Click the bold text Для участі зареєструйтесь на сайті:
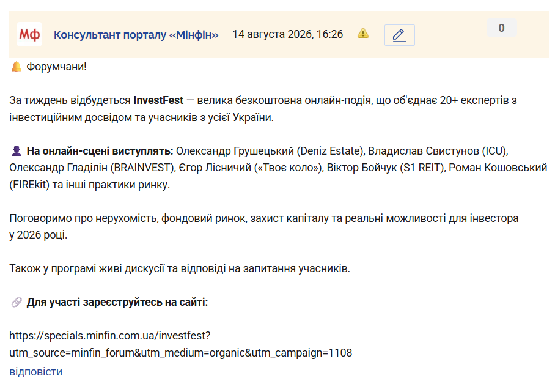The height and width of the screenshot is (392, 555). tap(117, 302)
